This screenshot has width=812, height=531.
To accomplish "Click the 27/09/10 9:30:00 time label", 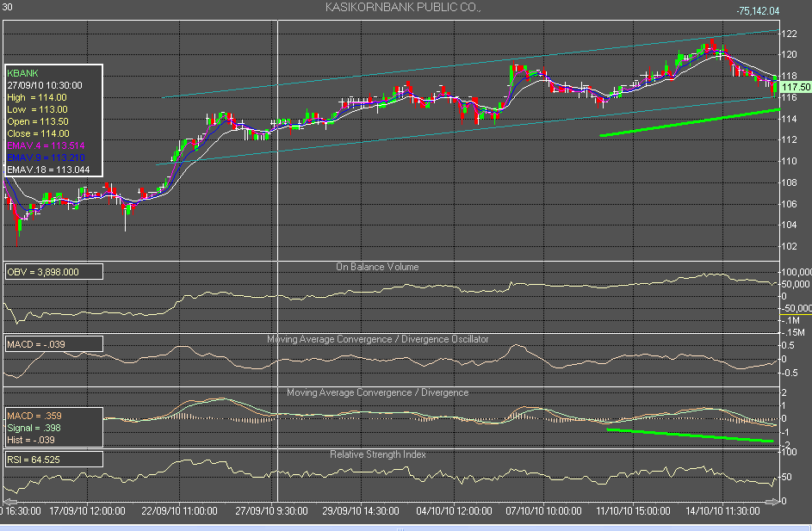I will (x=271, y=511).
